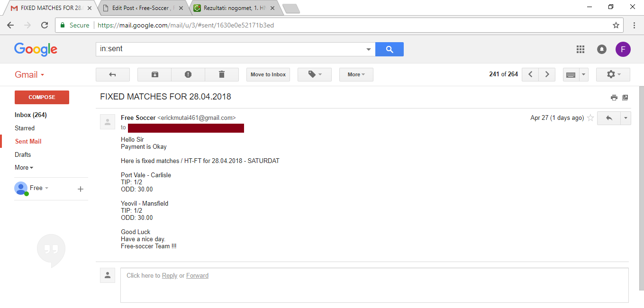Open the Settings gear dropdown
The height and width of the screenshot is (308, 644).
coord(613,74)
